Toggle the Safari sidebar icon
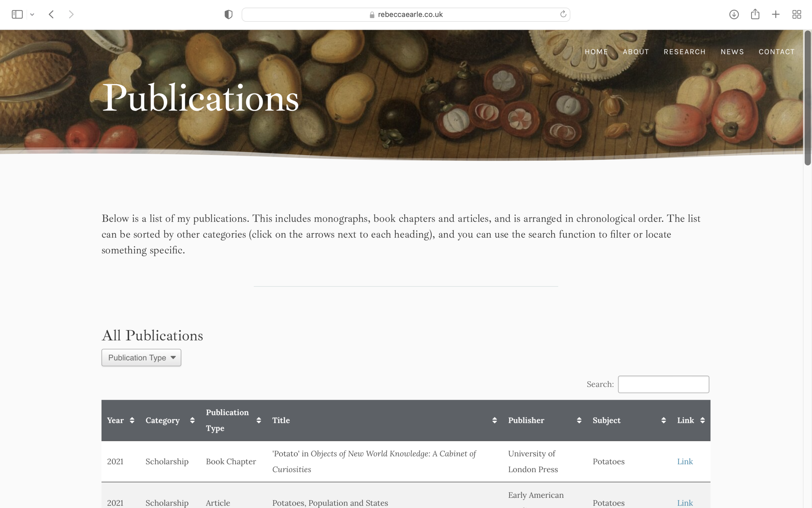 point(17,15)
